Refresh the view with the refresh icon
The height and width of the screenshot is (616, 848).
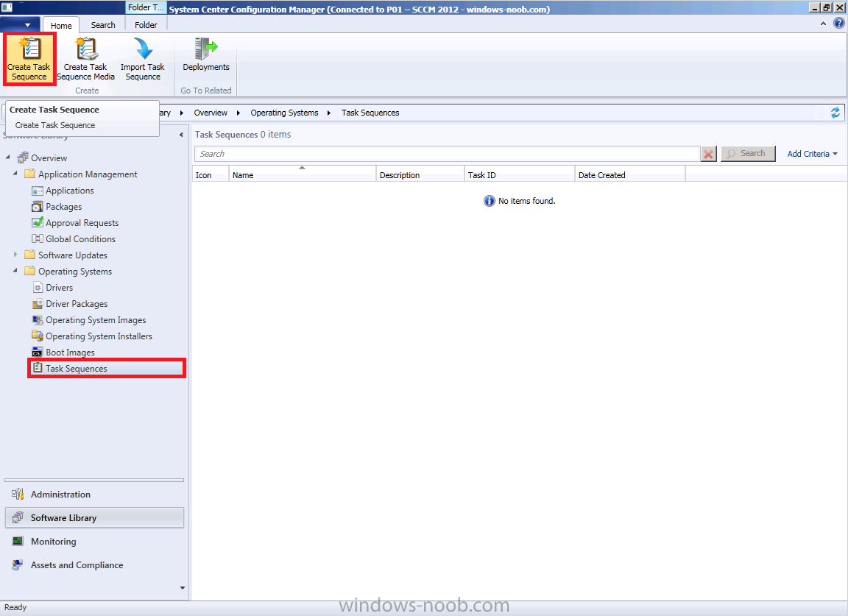click(x=835, y=113)
